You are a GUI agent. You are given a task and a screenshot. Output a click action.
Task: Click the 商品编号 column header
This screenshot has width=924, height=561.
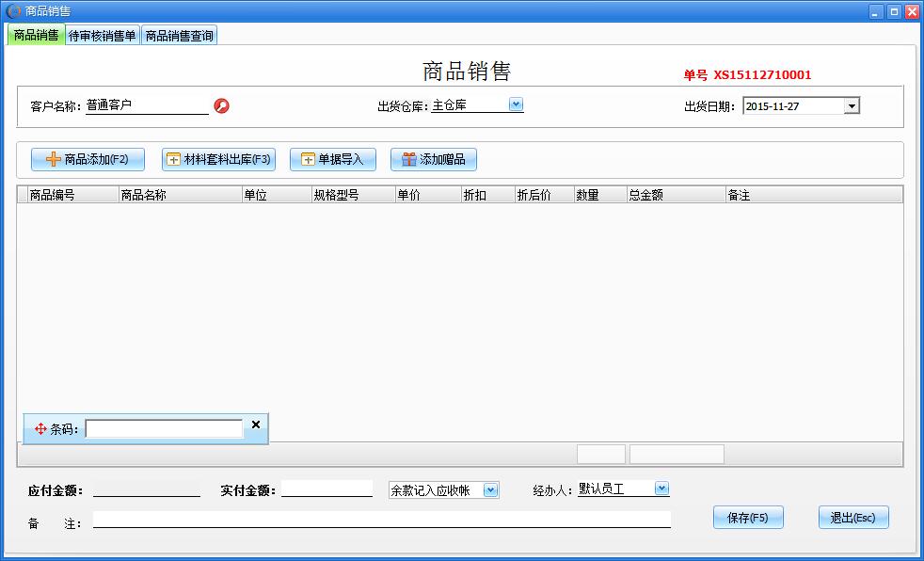73,195
